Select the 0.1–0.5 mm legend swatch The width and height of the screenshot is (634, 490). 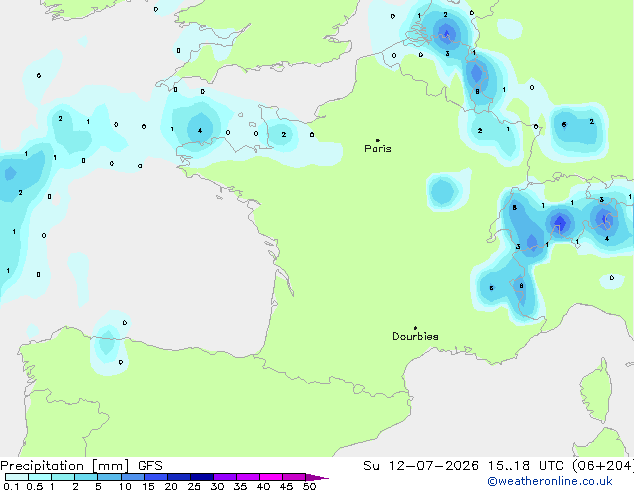pyautogui.click(x=17, y=477)
